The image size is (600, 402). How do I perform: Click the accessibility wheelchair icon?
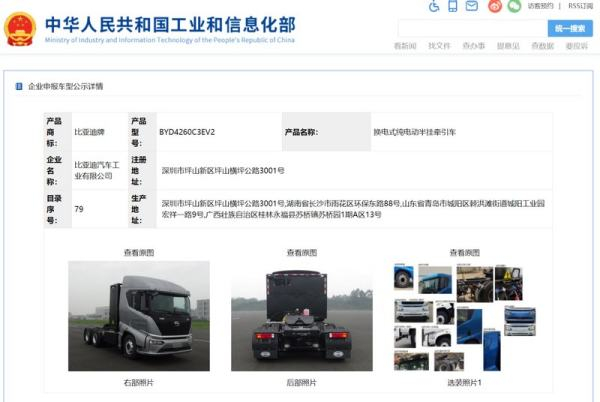434,6
